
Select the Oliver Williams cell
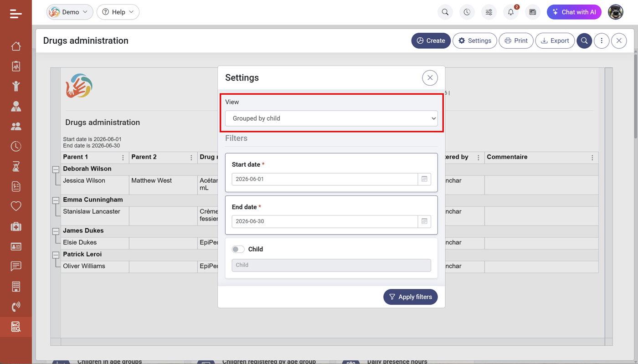(95, 267)
